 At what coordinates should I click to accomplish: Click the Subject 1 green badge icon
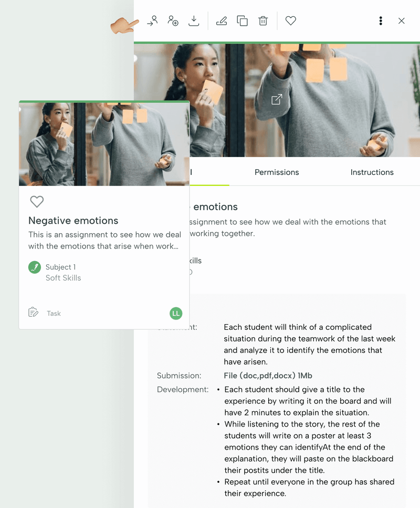(x=35, y=267)
